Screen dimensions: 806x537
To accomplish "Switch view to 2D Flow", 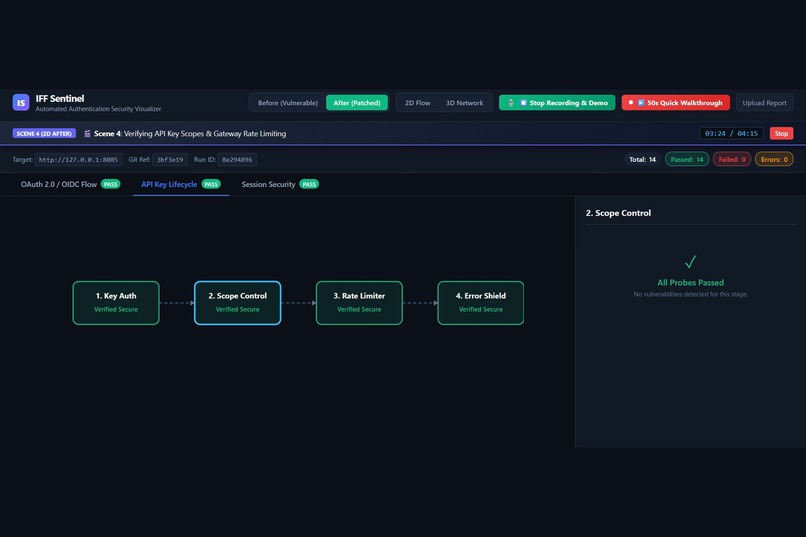I will click(417, 103).
